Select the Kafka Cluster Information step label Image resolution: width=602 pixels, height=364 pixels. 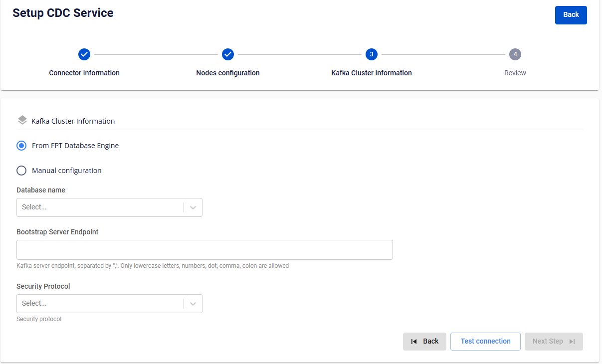click(372, 73)
